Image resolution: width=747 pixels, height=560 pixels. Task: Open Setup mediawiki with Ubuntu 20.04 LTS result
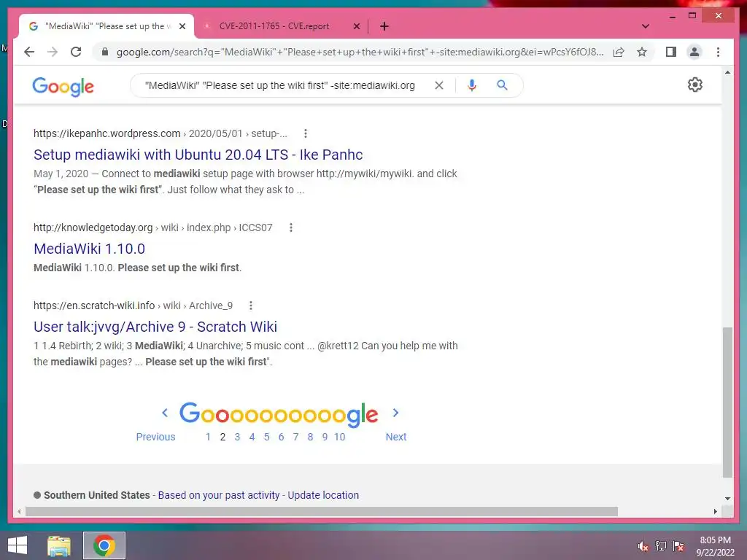pyautogui.click(x=198, y=155)
